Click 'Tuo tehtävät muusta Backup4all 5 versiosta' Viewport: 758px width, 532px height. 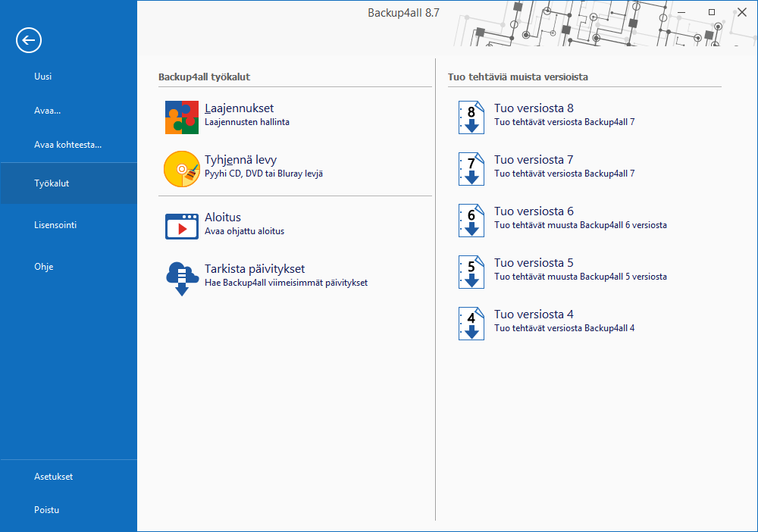(x=580, y=277)
